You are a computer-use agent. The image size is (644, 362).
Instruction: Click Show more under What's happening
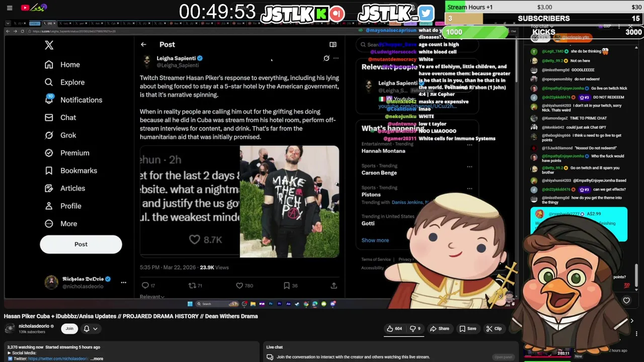(x=375, y=240)
